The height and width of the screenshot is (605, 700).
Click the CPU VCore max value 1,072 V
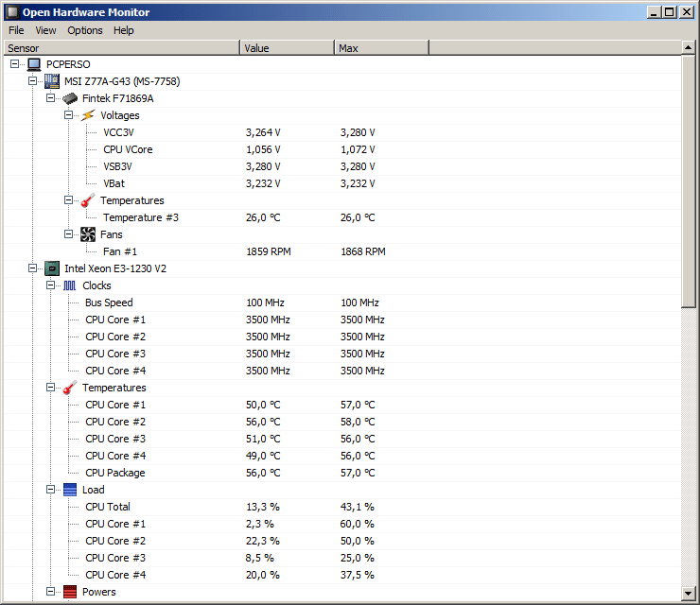[358, 149]
